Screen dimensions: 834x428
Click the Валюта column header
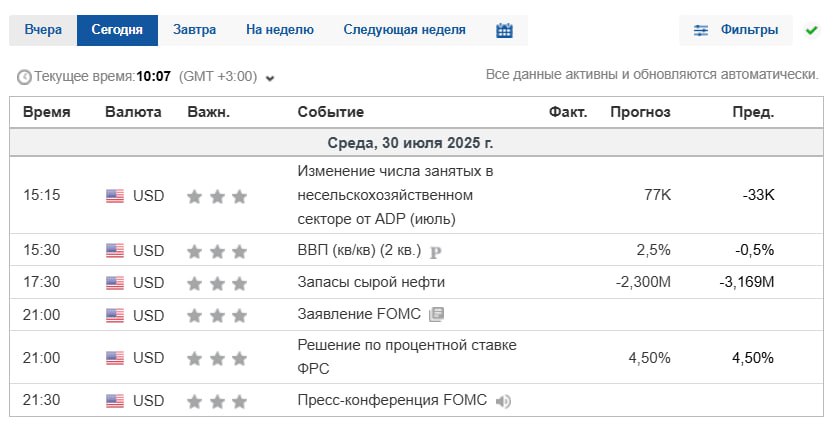click(x=133, y=112)
